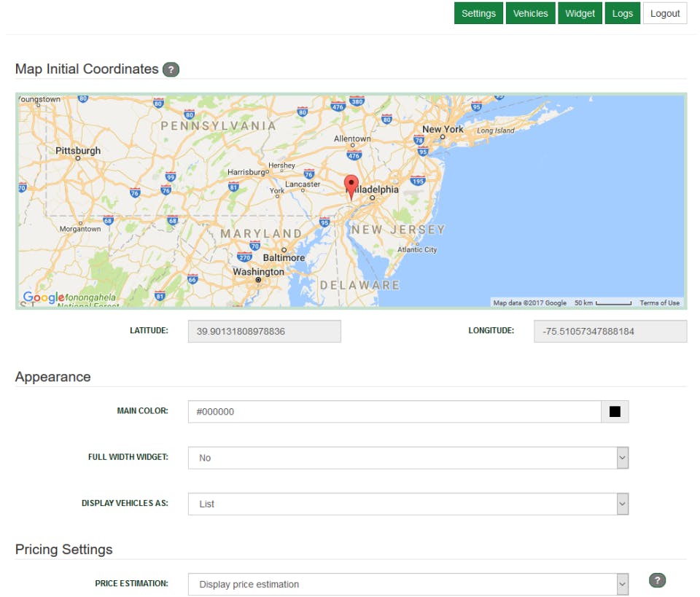
Task: Go to the Settings tab
Action: point(478,13)
